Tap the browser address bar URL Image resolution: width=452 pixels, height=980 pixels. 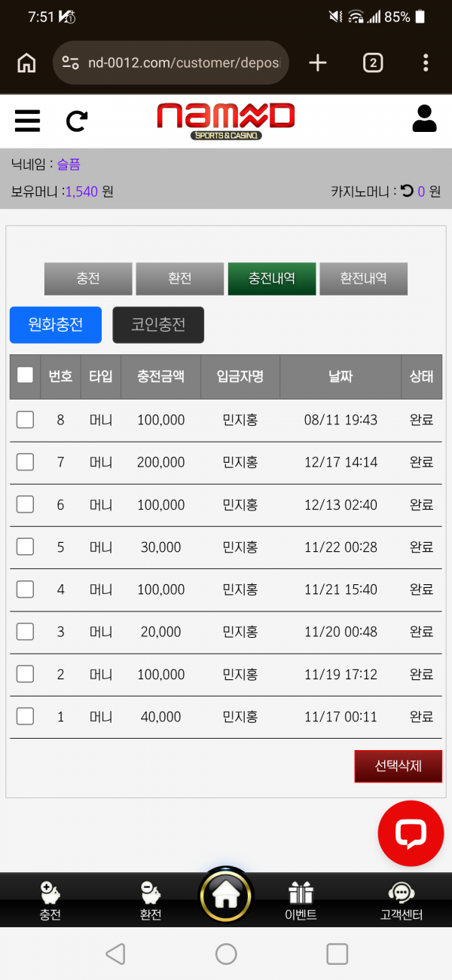coord(183,63)
